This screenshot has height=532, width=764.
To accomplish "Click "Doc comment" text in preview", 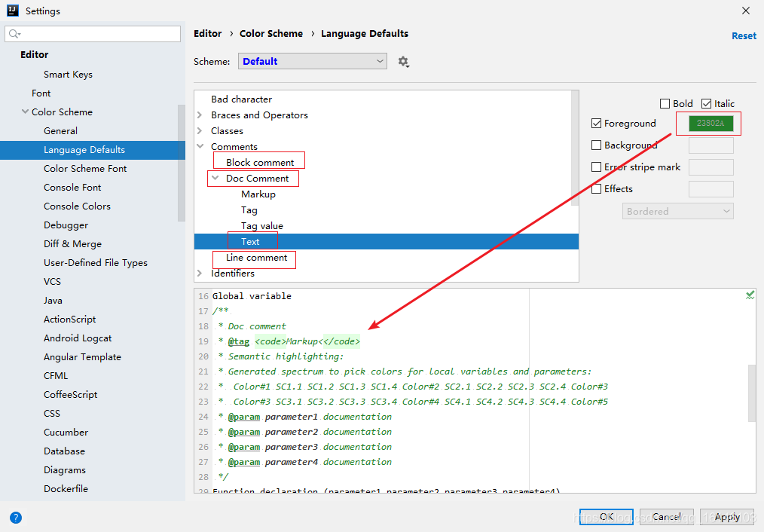I will click(x=257, y=326).
